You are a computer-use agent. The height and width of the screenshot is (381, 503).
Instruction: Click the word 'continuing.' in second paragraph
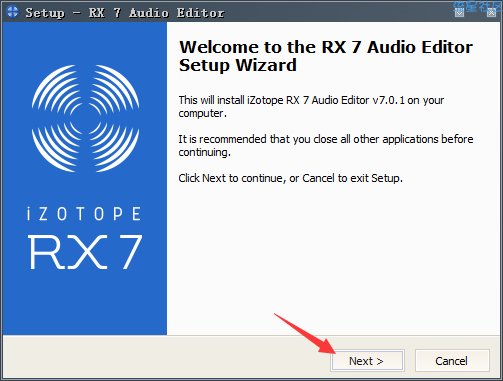click(204, 152)
